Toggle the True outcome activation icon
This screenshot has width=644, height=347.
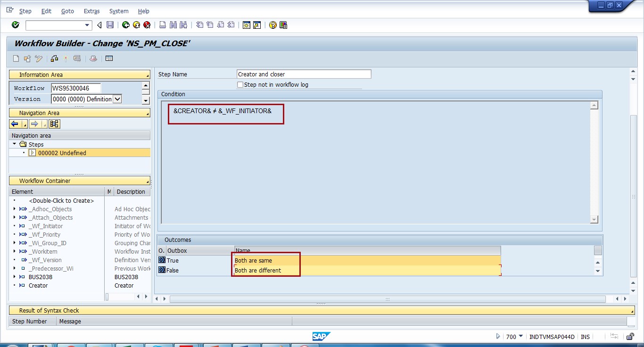tap(161, 260)
